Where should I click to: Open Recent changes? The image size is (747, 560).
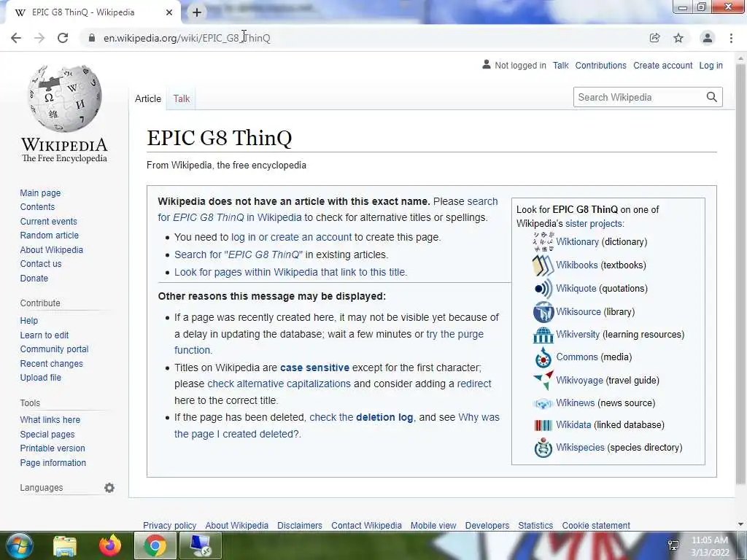tap(52, 364)
